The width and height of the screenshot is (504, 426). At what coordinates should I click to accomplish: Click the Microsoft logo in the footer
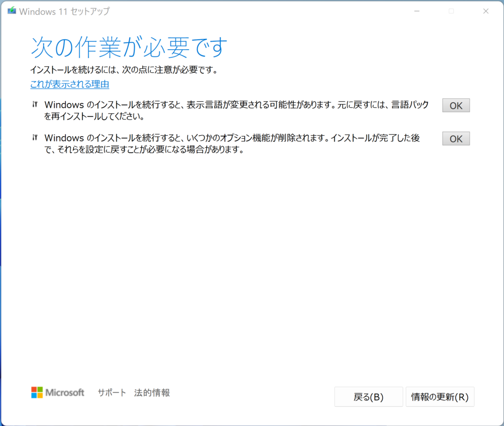tap(57, 393)
